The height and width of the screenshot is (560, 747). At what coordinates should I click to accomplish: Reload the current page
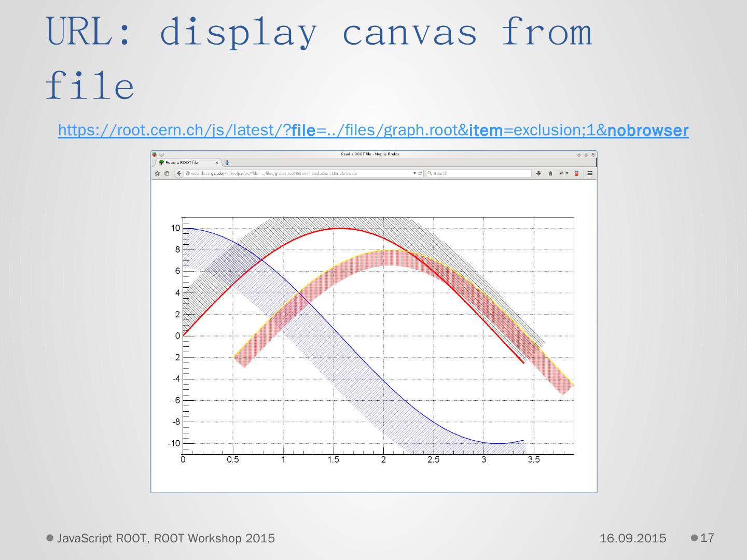click(420, 173)
